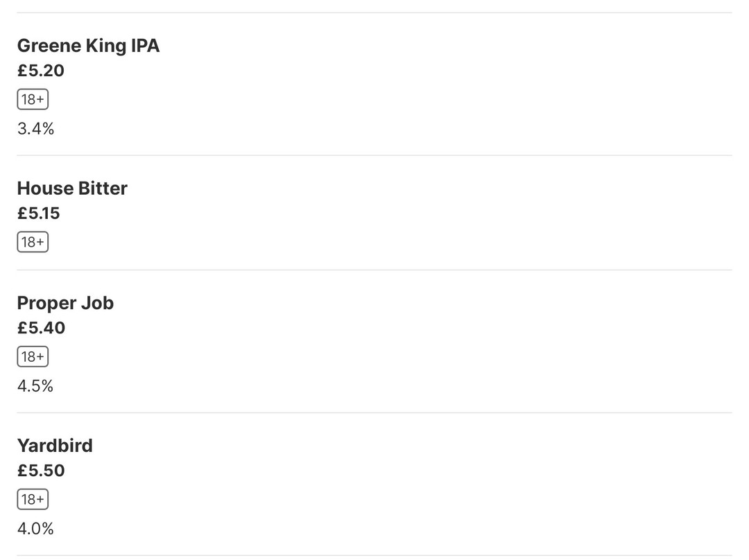Click divider between House Bitter and Proper Job

pos(374,270)
